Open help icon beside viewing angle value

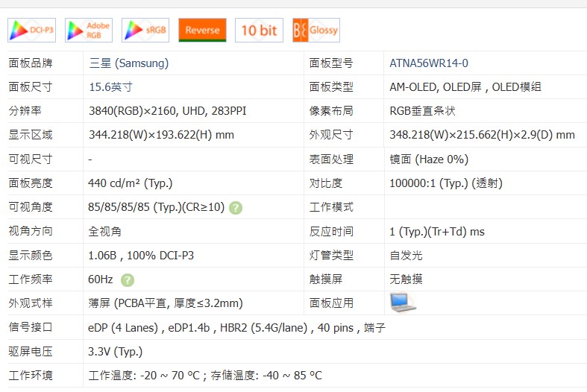(236, 207)
